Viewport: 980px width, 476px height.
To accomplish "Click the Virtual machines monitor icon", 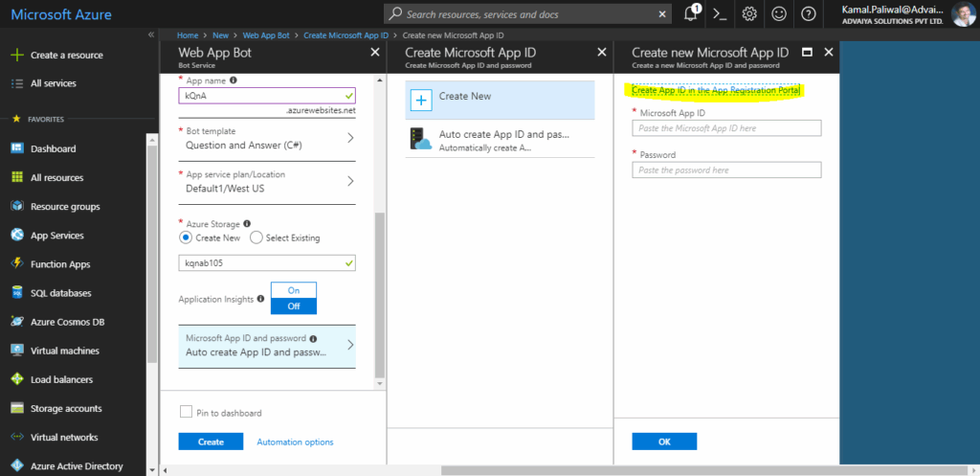I will point(17,351).
